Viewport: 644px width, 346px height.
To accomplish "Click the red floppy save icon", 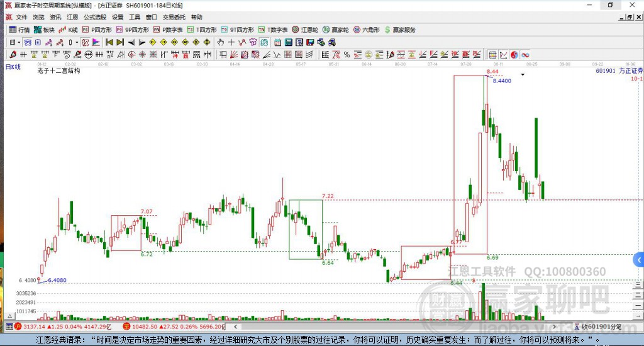I will pyautogui.click(x=310, y=42).
